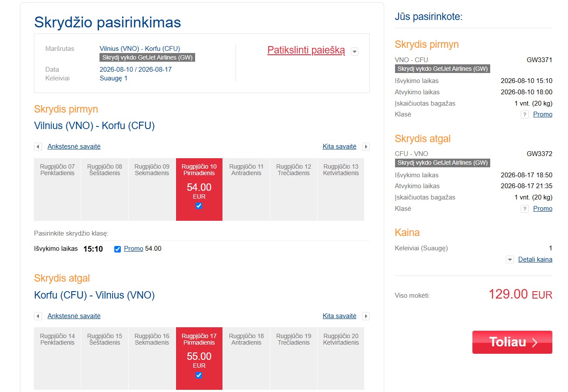Toggle Promo 54.00 class checkbox

click(117, 249)
